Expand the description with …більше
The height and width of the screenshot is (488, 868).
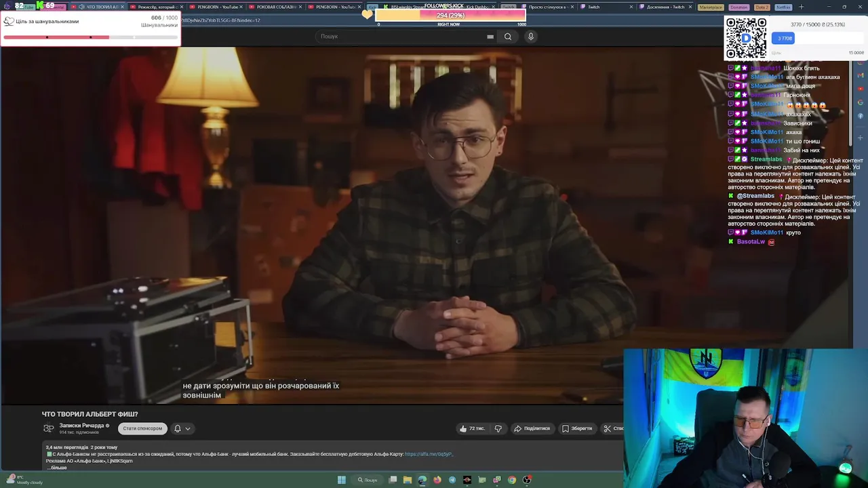tap(58, 468)
